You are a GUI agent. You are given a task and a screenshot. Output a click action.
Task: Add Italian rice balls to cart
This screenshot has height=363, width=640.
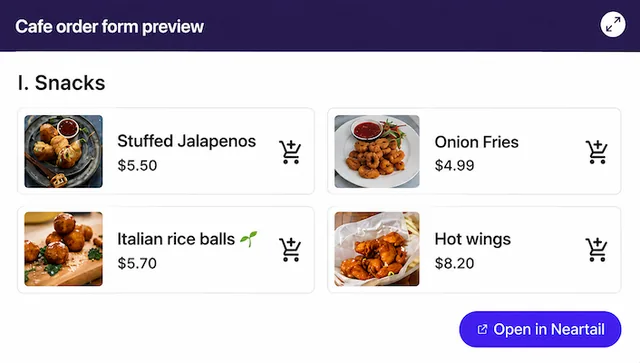pyautogui.click(x=290, y=249)
